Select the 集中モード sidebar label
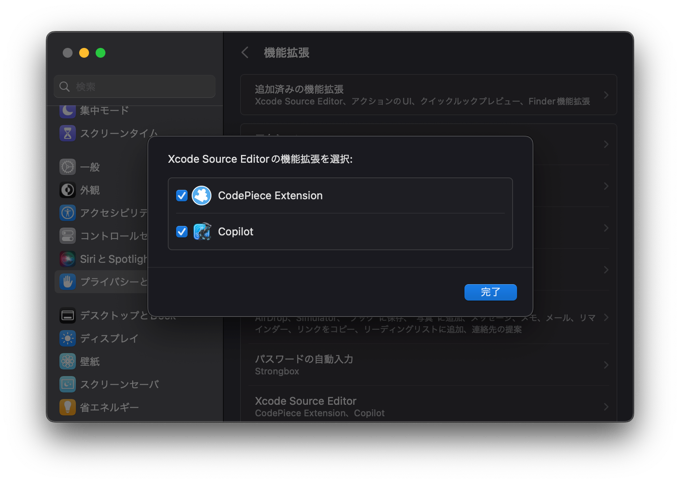The width and height of the screenshot is (680, 483). tap(104, 111)
